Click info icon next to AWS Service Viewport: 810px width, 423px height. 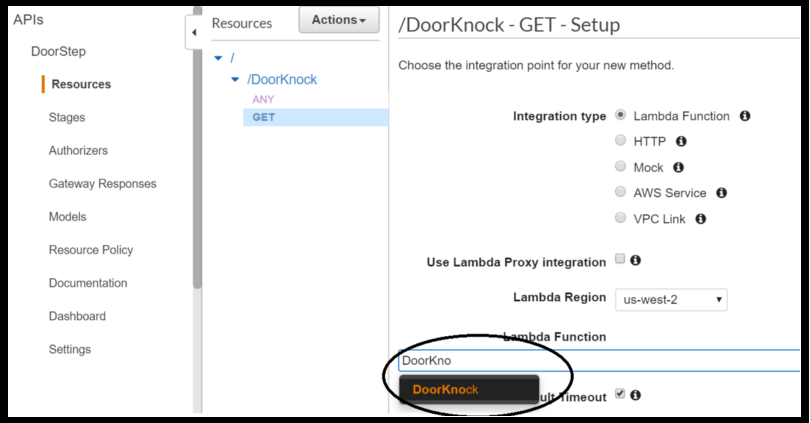point(721,193)
